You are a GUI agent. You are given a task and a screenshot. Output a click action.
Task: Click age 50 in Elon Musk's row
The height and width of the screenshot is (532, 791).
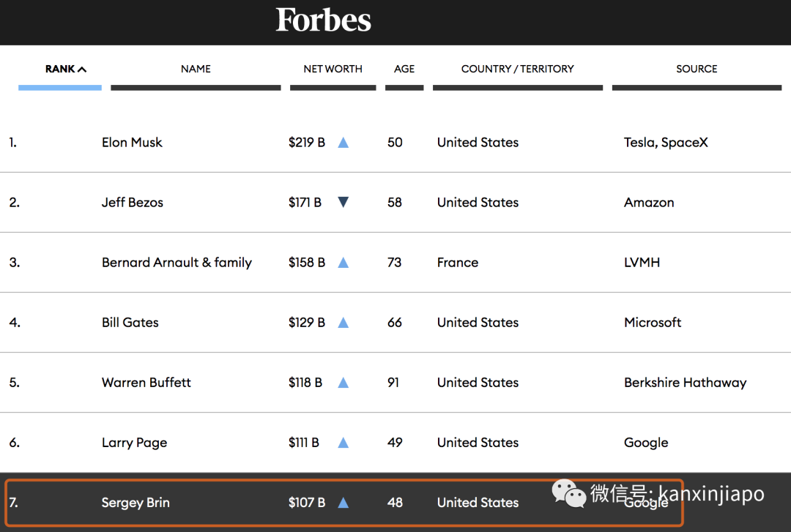[395, 142]
